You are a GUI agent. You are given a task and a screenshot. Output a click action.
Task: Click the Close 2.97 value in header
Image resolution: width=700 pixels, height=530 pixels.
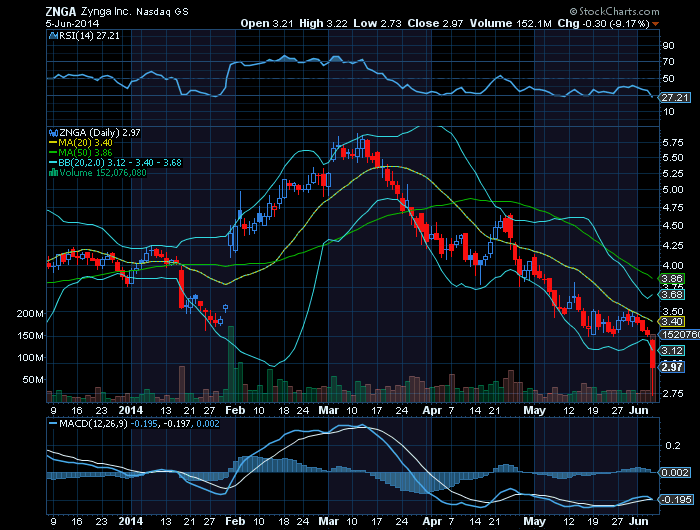point(435,24)
